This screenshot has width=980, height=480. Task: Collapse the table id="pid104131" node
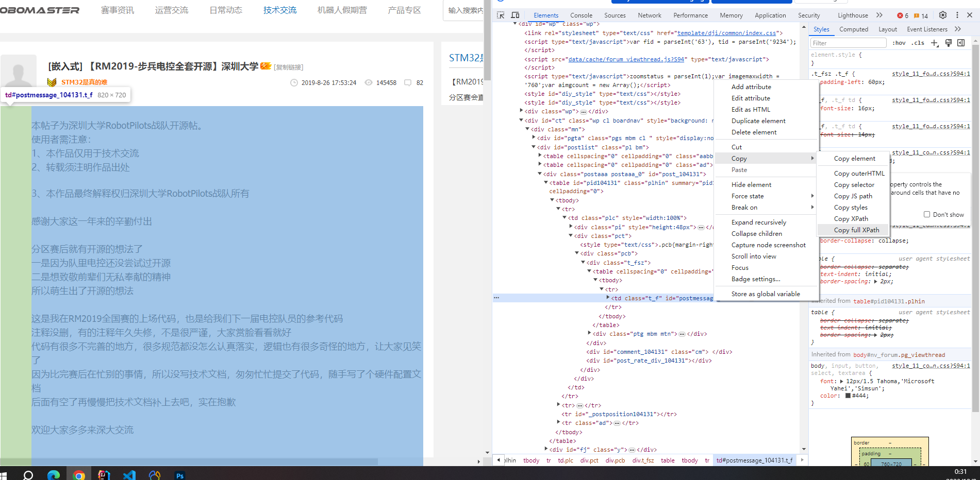click(546, 182)
